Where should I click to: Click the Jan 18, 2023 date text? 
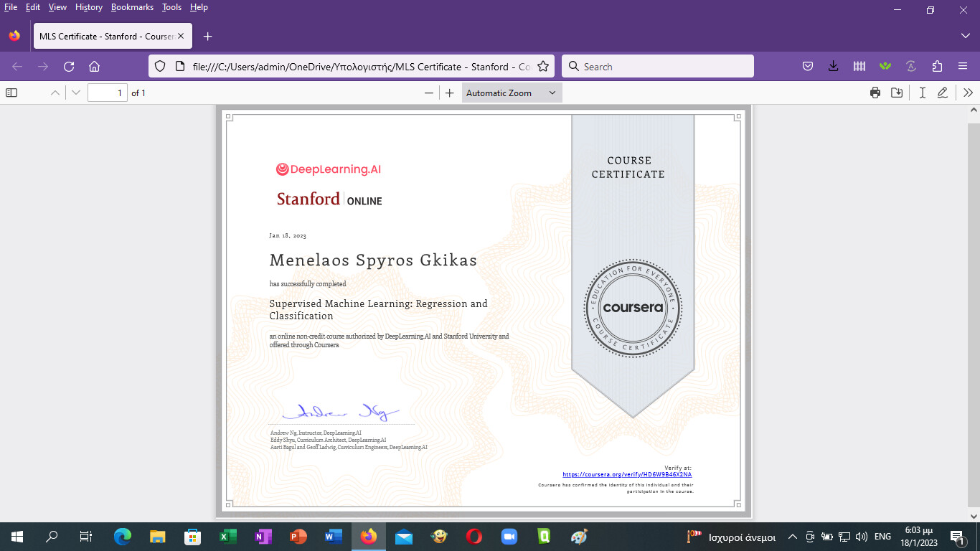288,235
